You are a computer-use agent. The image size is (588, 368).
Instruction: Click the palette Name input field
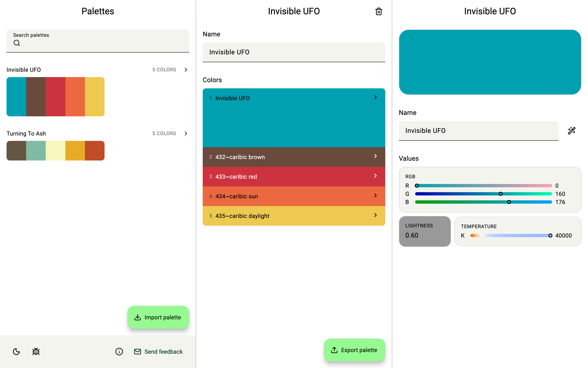coord(294,52)
